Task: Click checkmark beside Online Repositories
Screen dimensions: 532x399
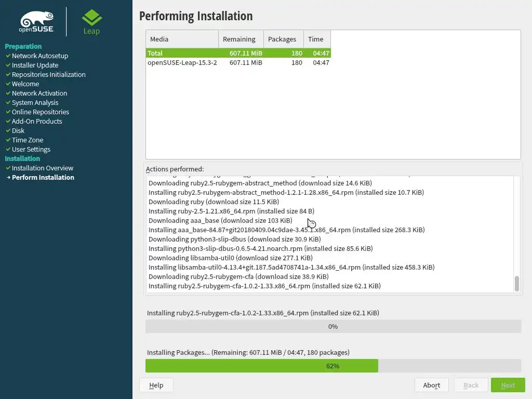Action: point(8,112)
